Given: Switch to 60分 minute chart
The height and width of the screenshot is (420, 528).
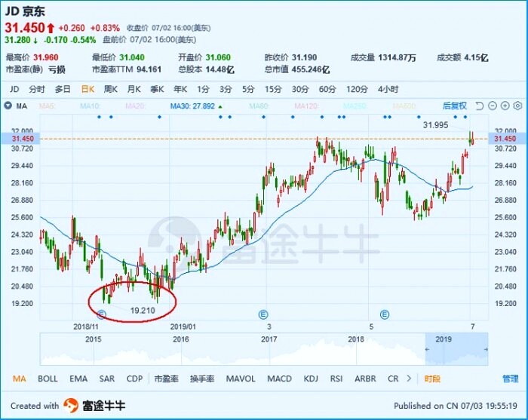Looking at the screenshot, I should (327, 89).
